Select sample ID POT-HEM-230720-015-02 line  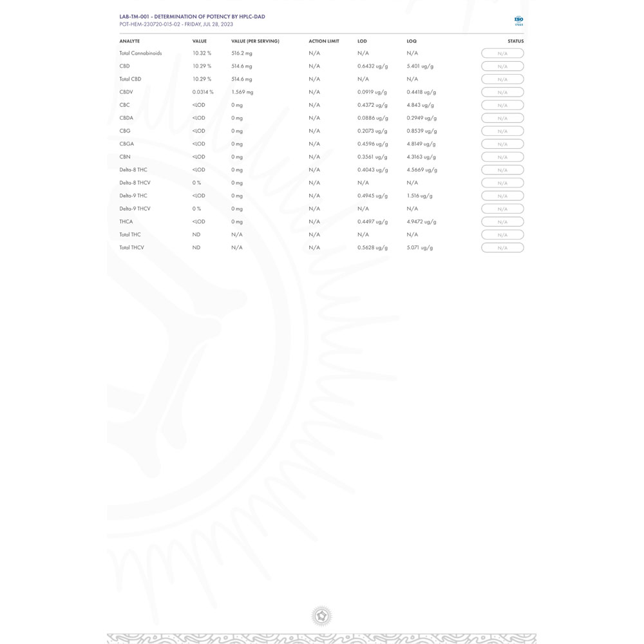(x=176, y=24)
